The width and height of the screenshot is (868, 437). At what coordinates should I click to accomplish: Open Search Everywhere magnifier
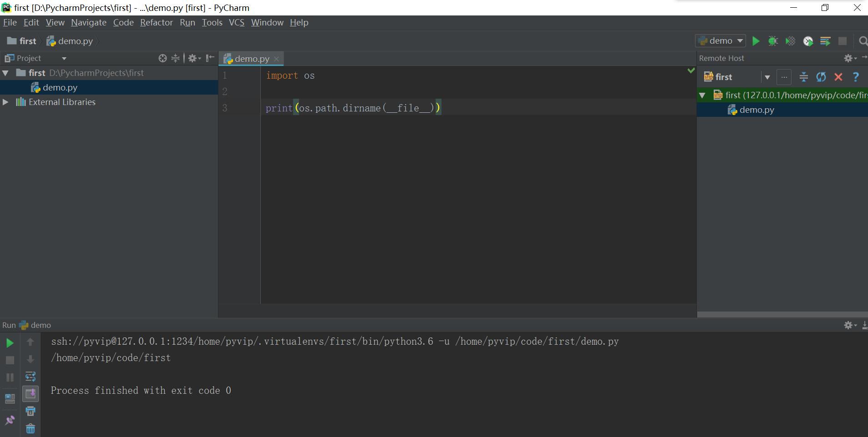pos(863,41)
